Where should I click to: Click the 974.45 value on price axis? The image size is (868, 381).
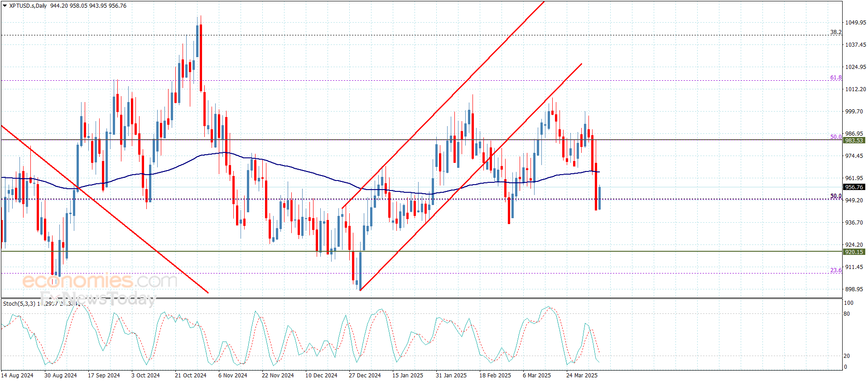click(854, 156)
